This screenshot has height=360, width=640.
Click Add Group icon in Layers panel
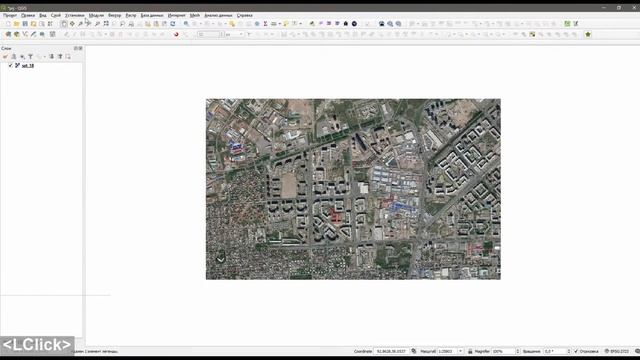[x=13, y=57]
